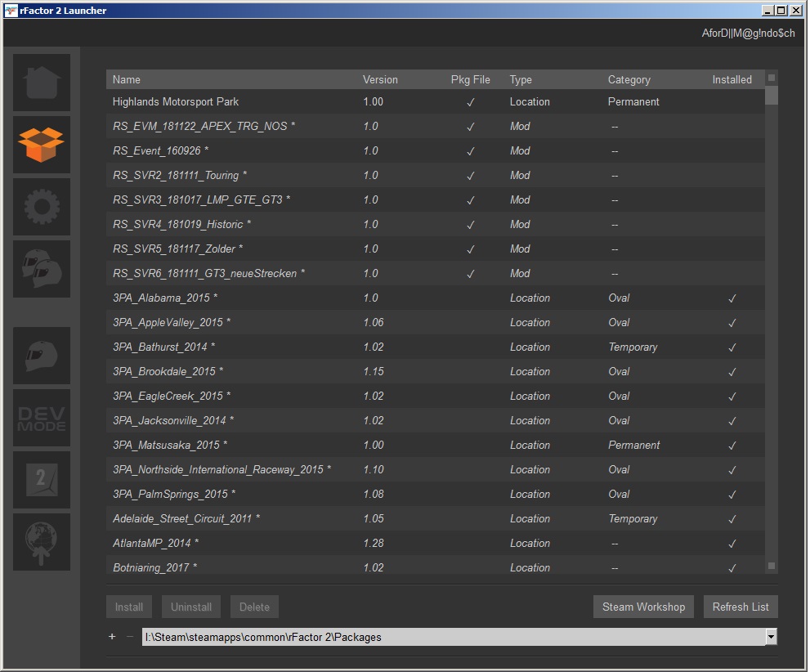Select the orange Packages box icon
The image size is (810, 672).
click(41, 145)
